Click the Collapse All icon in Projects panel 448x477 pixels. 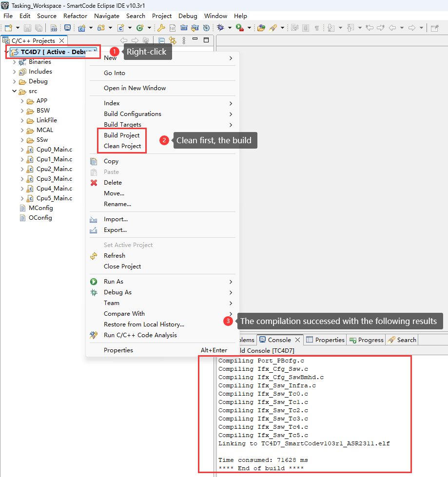(x=162, y=40)
